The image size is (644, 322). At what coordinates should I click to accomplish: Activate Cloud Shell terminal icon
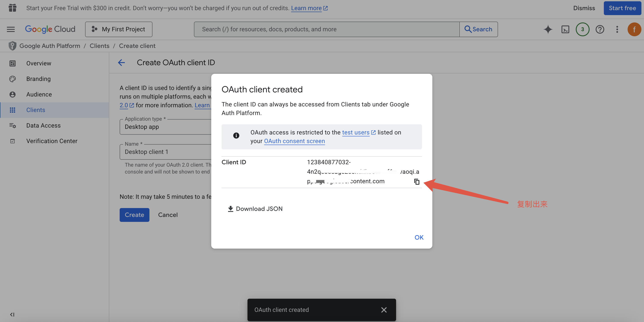coord(565,29)
